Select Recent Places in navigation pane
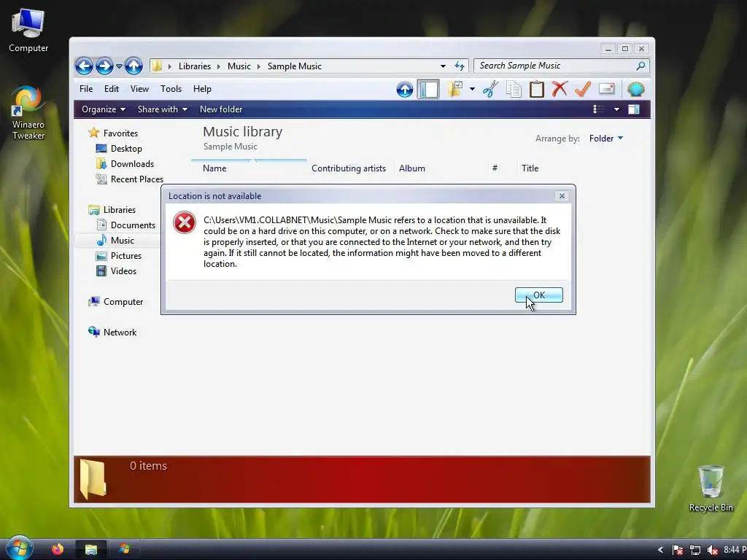The height and width of the screenshot is (560, 747). tap(129, 179)
